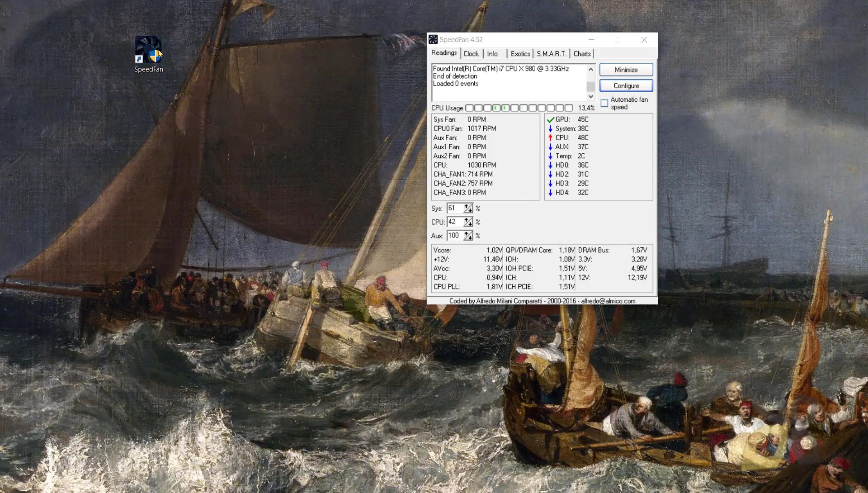868x493 pixels.
Task: Click the 'Aux1 Fan: 0 RPM' reading
Action: click(x=460, y=147)
